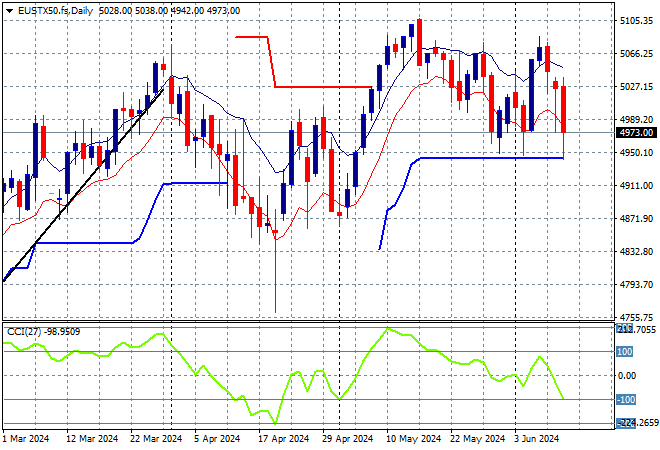Select the 10 May 2024 date label
This screenshot has width=660, height=450.
pos(413,439)
